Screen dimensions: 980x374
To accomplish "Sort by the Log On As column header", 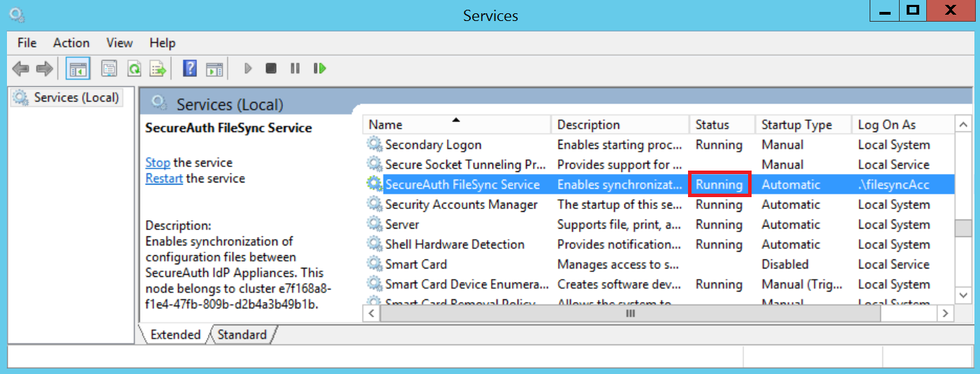I will (902, 124).
